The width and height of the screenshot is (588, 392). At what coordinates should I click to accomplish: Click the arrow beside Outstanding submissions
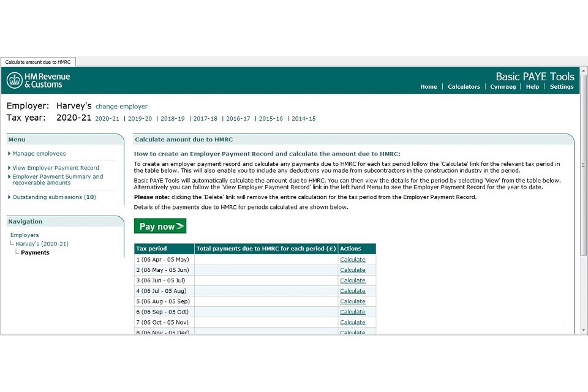9,197
